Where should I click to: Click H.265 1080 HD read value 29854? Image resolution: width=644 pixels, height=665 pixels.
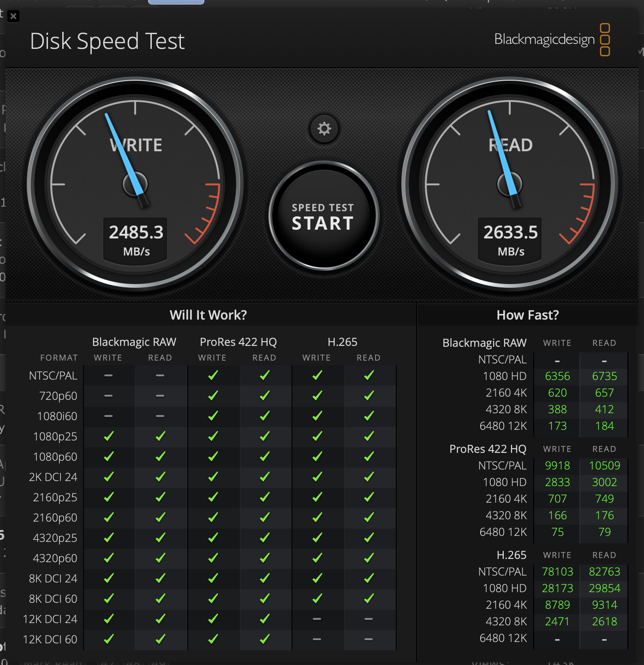tap(605, 588)
